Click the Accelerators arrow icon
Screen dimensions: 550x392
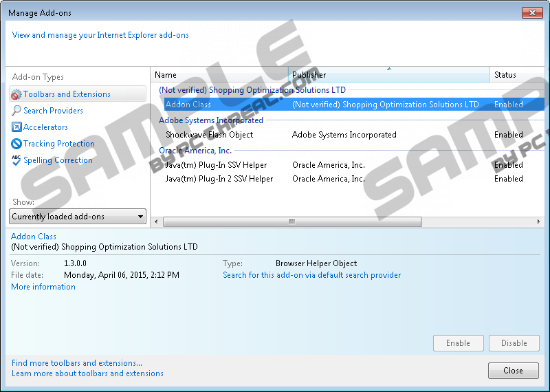pyautogui.click(x=17, y=127)
